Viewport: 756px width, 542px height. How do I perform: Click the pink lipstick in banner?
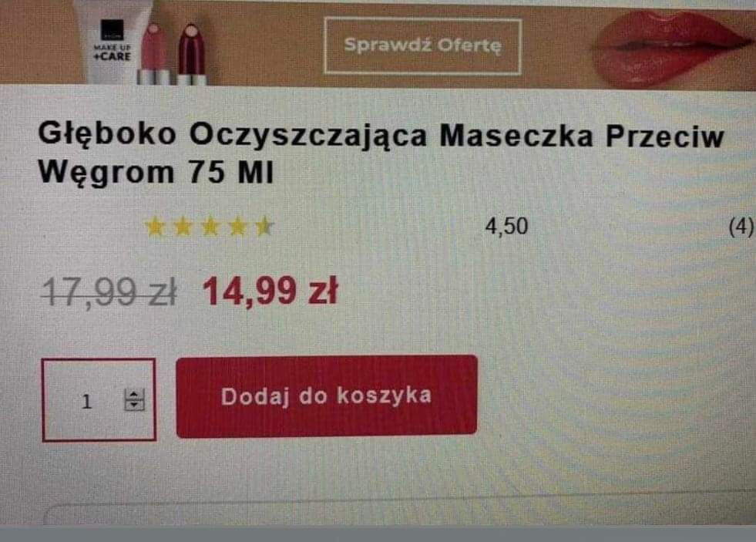click(x=154, y=54)
